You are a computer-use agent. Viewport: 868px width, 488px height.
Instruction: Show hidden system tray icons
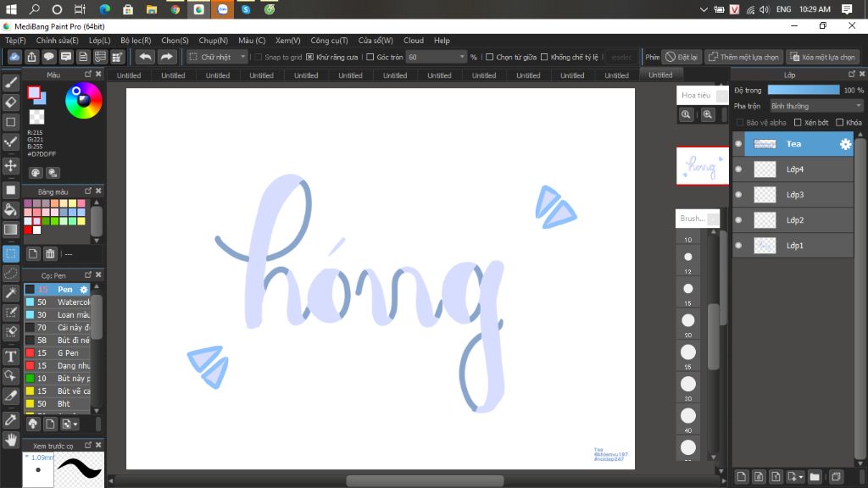703,9
